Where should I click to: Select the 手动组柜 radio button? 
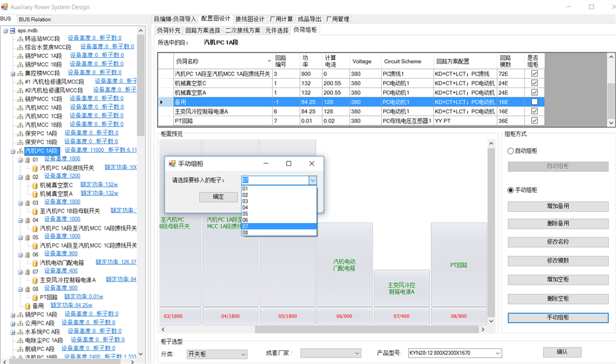511,190
